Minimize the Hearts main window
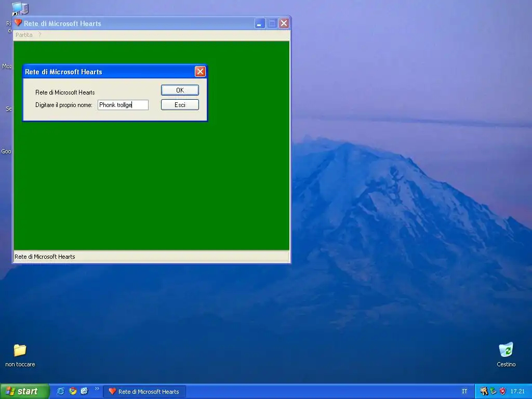The width and height of the screenshot is (532, 399). pyautogui.click(x=260, y=23)
